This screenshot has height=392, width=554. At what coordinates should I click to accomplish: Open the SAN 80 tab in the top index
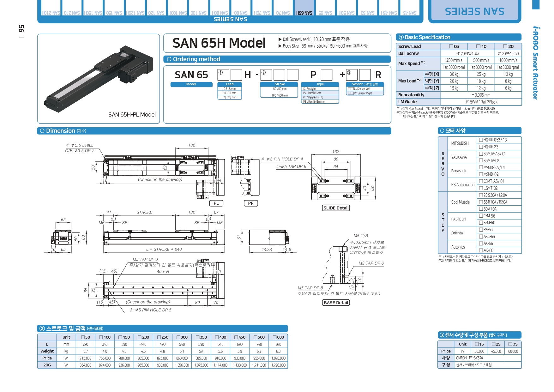pos(241,9)
